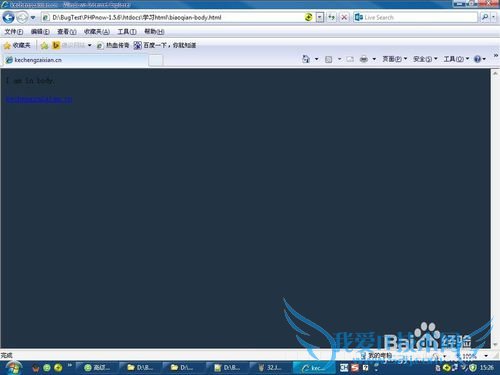Open the Windows Start orb
Image resolution: width=500 pixels, height=375 pixels.
tap(13, 368)
